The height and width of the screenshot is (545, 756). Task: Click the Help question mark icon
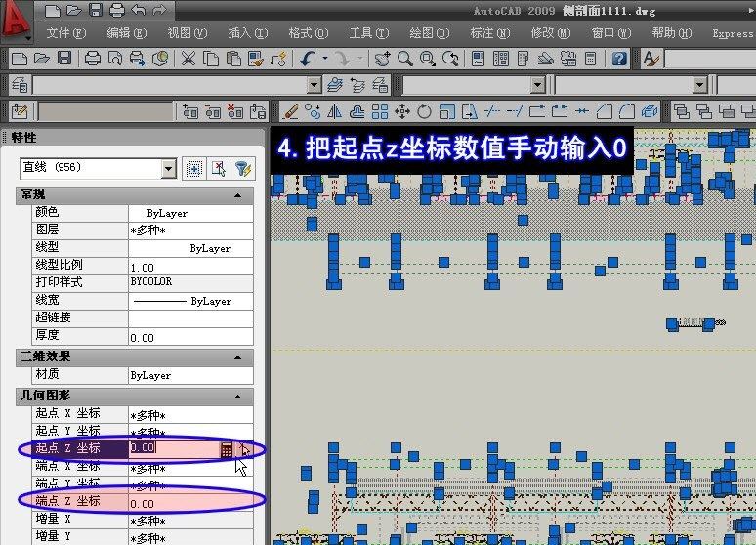pyautogui.click(x=619, y=59)
